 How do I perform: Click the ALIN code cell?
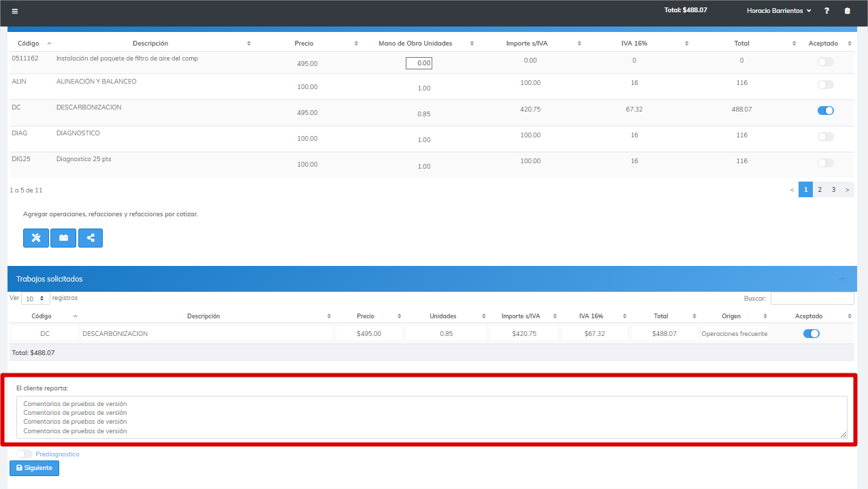(x=19, y=82)
